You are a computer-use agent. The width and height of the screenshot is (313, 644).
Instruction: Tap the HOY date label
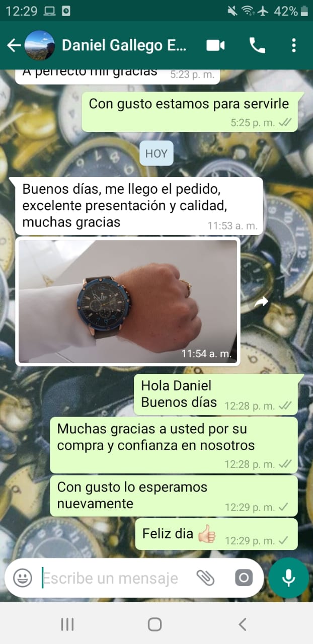(156, 153)
